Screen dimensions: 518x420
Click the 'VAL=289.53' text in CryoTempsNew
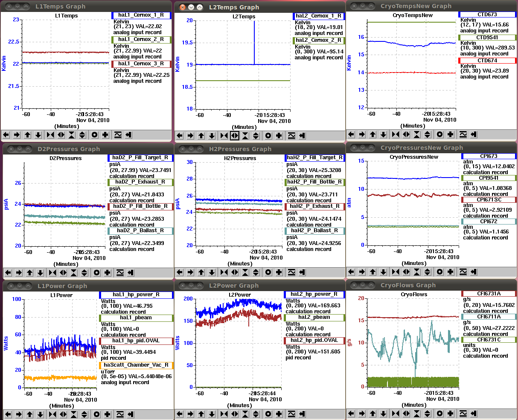click(498, 48)
